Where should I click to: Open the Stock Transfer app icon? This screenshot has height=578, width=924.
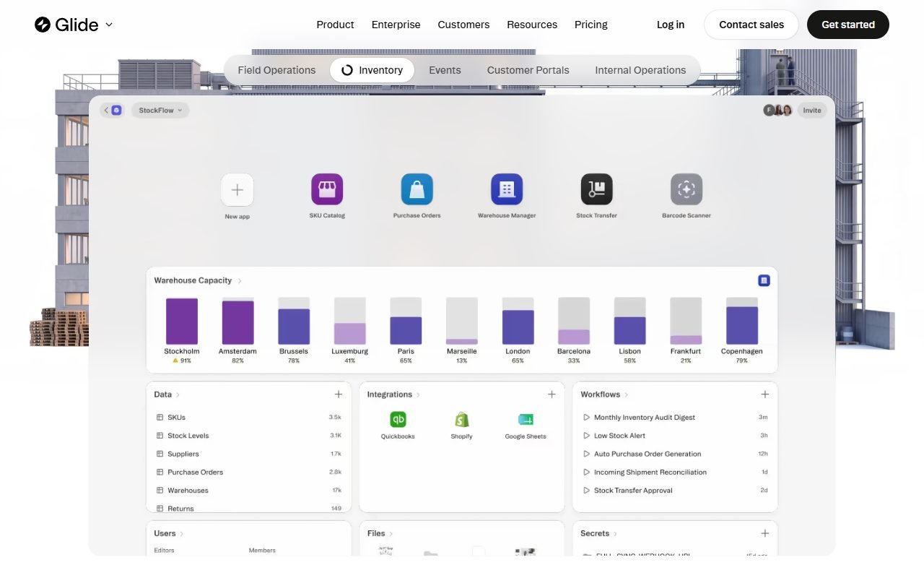click(597, 189)
